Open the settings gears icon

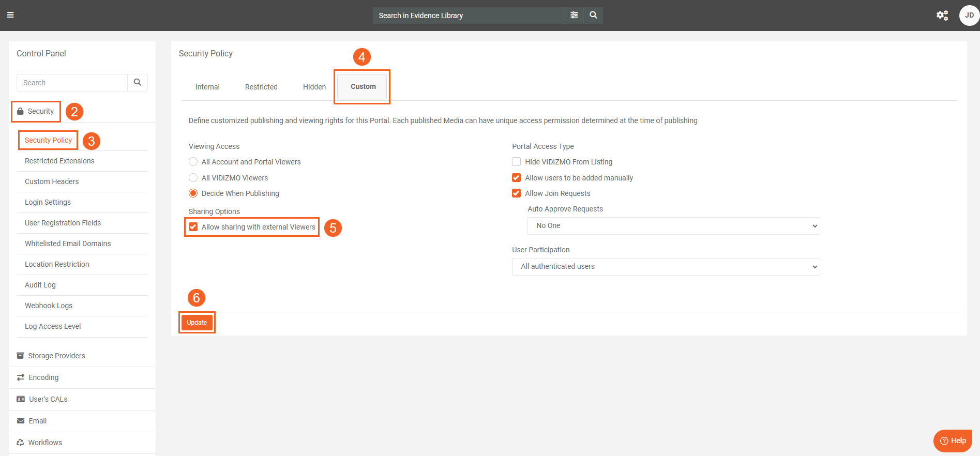click(x=942, y=16)
